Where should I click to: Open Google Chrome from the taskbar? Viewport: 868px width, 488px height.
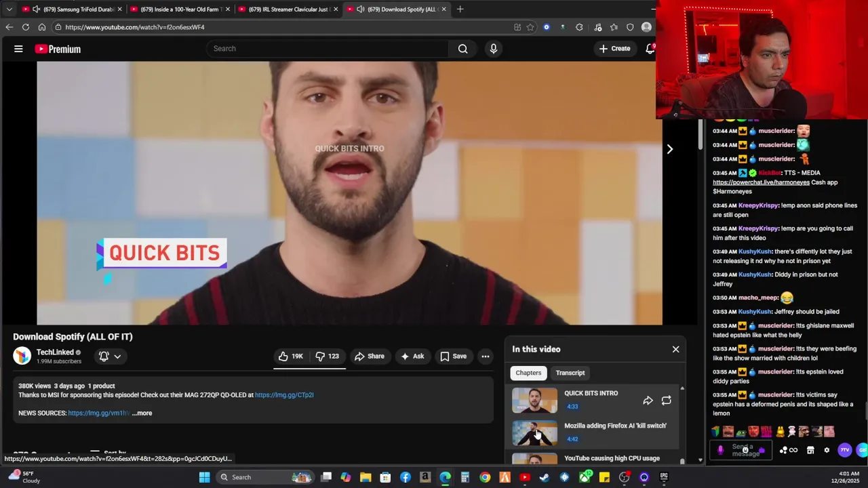(485, 477)
